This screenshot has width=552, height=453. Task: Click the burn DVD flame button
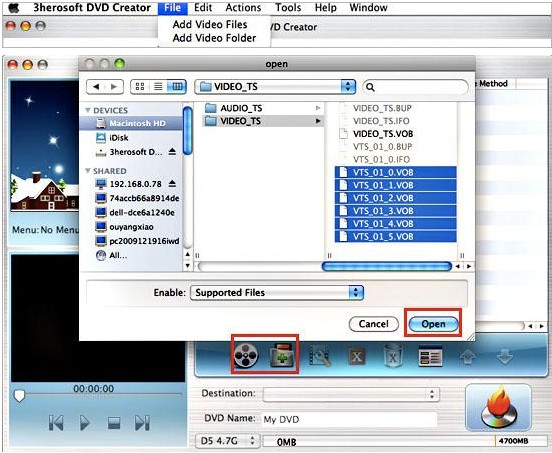click(498, 407)
